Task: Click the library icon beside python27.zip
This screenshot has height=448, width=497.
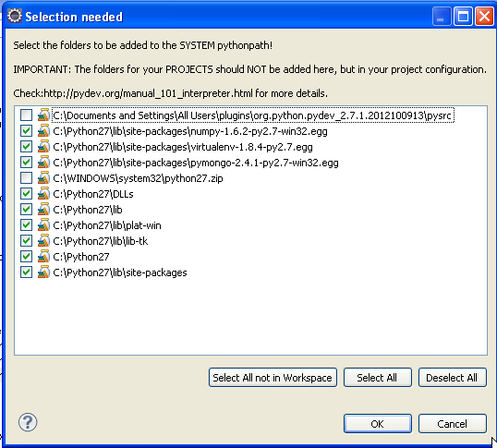Action: coord(43,177)
